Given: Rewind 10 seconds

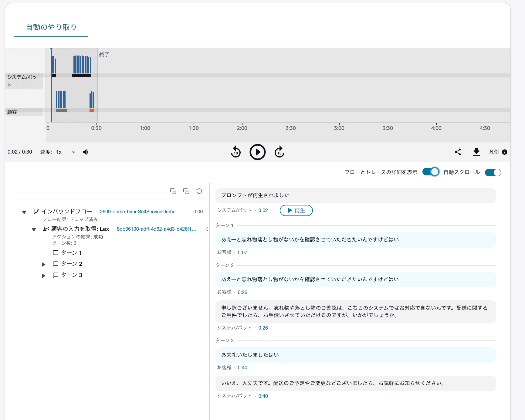Looking at the screenshot, I should [235, 152].
